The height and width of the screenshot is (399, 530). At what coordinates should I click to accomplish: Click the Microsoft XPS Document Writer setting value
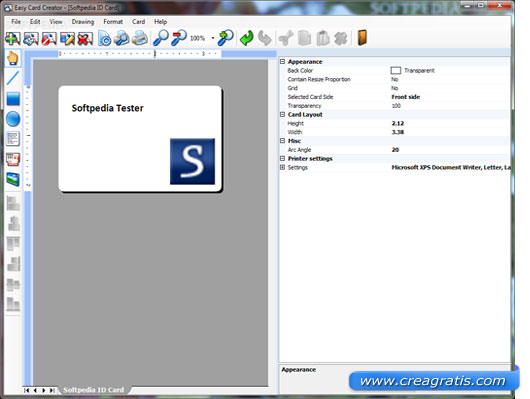pyautogui.click(x=451, y=167)
